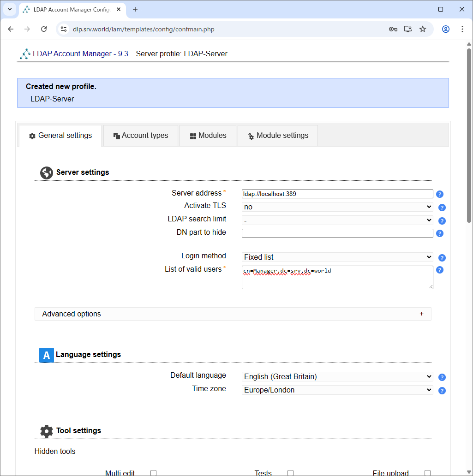Image resolution: width=473 pixels, height=476 pixels.
Task: Click the browser address bar URL
Action: [x=144, y=29]
